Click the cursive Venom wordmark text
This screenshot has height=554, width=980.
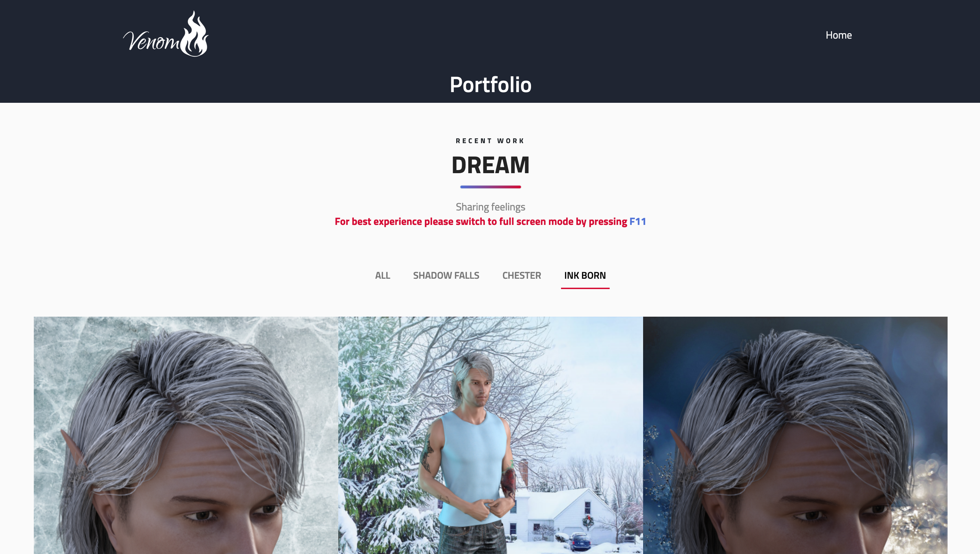[x=151, y=40]
